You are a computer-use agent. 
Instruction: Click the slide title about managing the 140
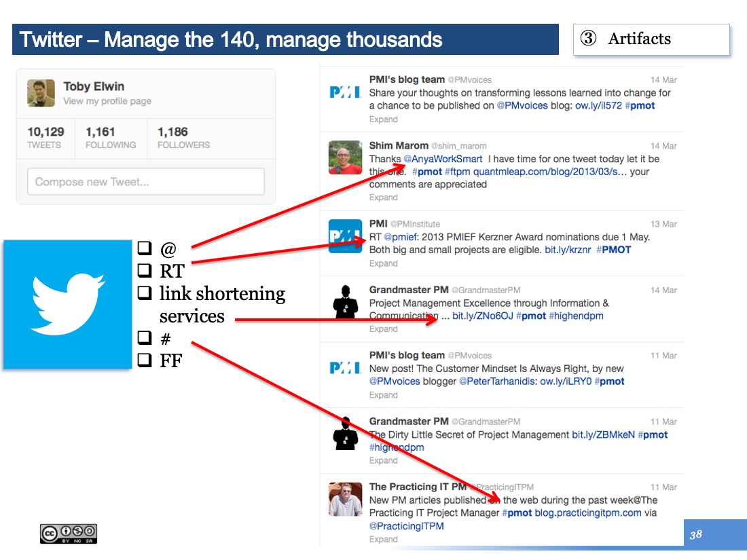(x=231, y=39)
